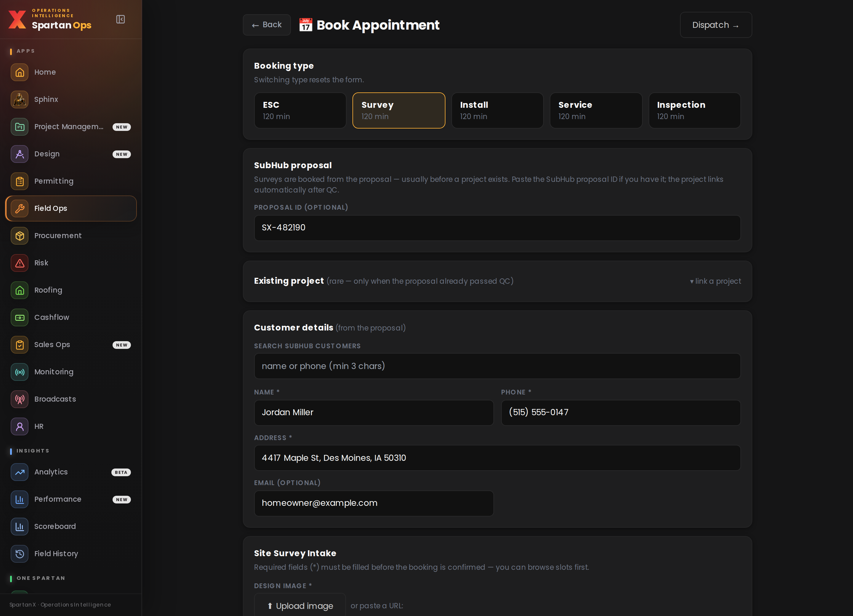Select the Inspection booking type

pyautogui.click(x=694, y=110)
